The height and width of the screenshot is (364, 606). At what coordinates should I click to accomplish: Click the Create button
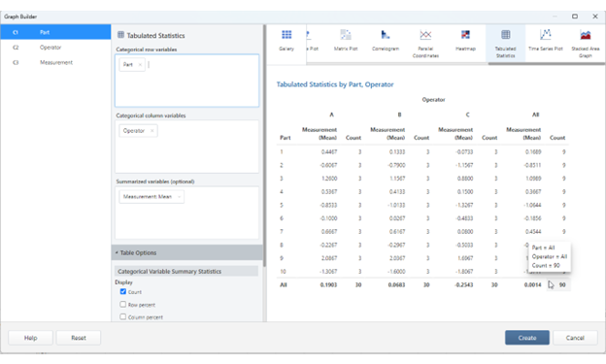click(x=526, y=338)
